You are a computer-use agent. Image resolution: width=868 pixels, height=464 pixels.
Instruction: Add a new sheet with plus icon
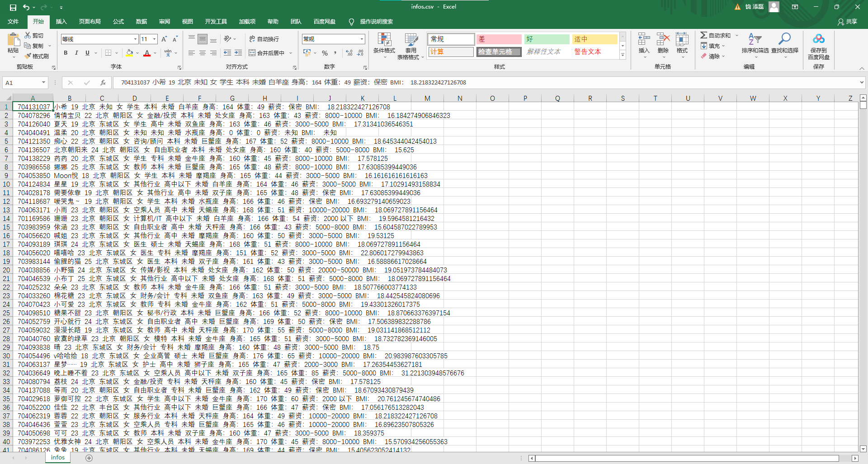coord(89,458)
